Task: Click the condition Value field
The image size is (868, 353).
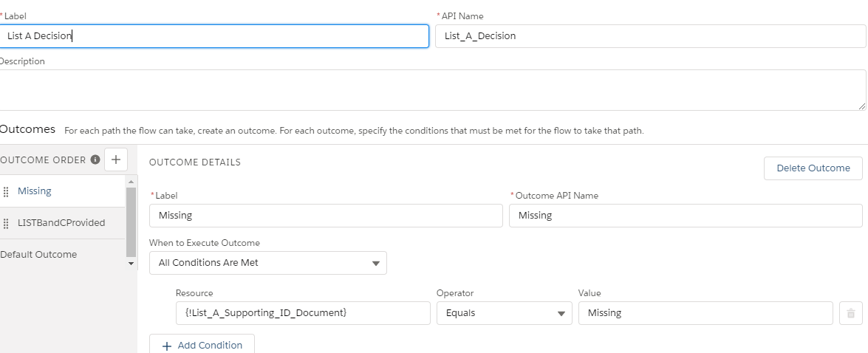Action: point(705,313)
